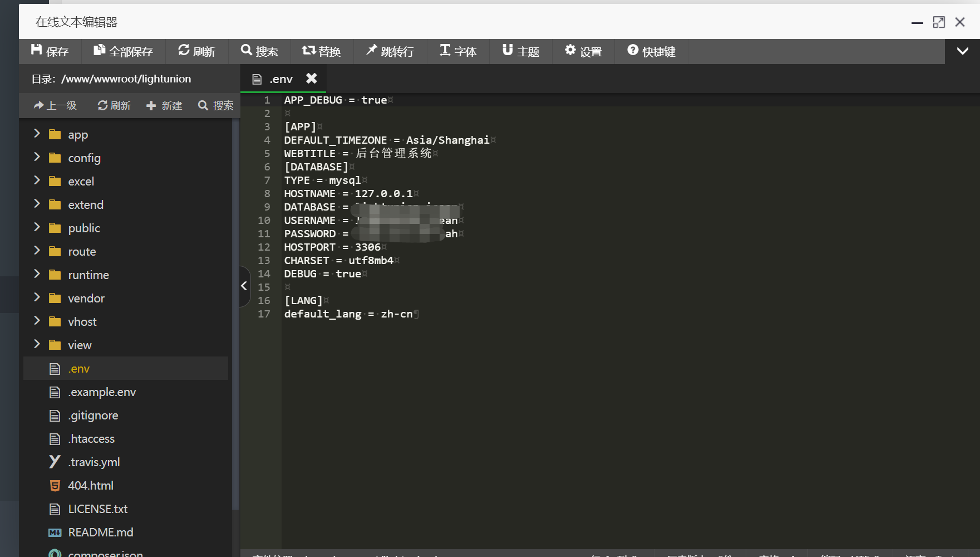Expand toolbar dropdown chevron at right

coord(962,51)
